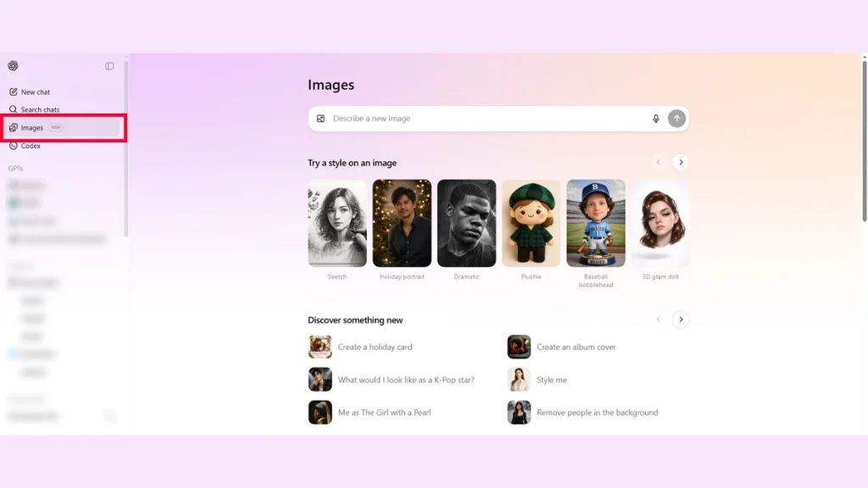Start a New chat

[x=35, y=92]
